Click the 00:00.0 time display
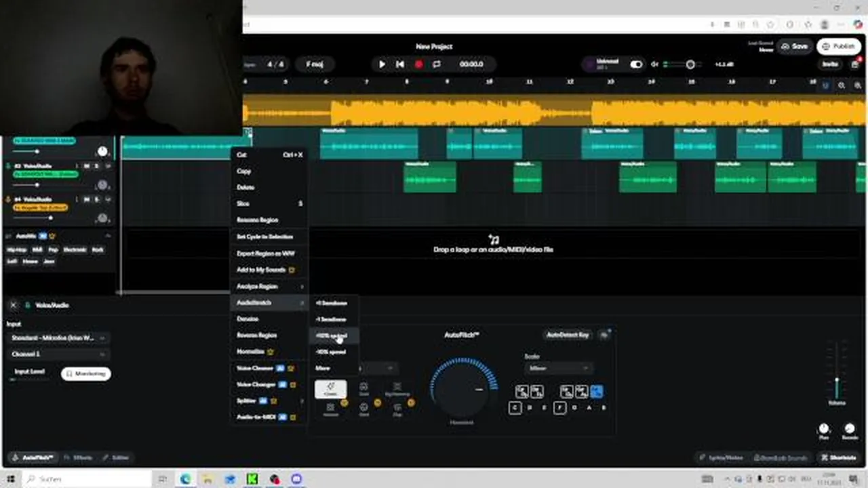The height and width of the screenshot is (488, 868). coord(471,64)
